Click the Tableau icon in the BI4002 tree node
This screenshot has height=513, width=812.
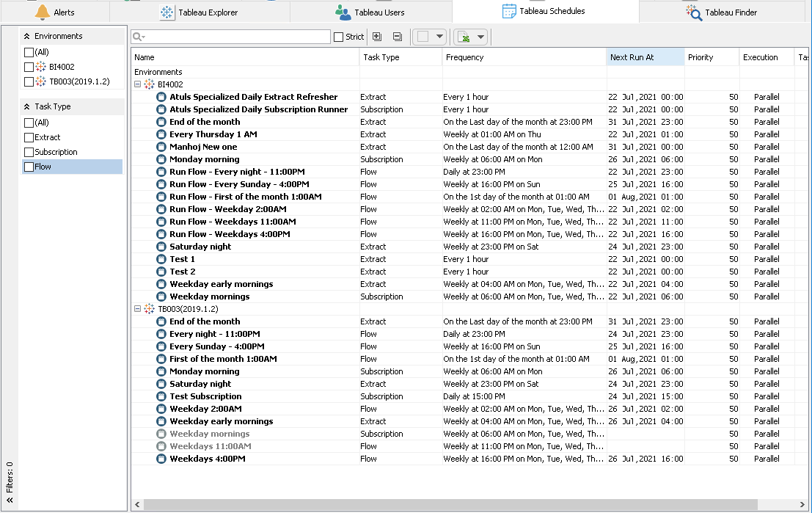149,84
